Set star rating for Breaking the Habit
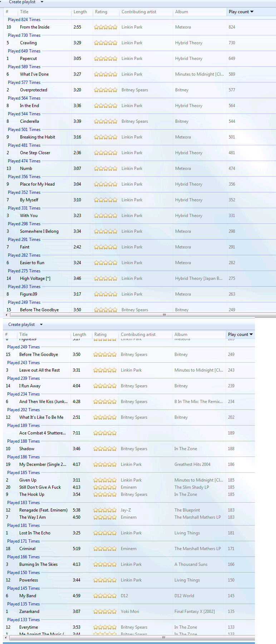Screen dimensions: 276x644 (x=105, y=137)
